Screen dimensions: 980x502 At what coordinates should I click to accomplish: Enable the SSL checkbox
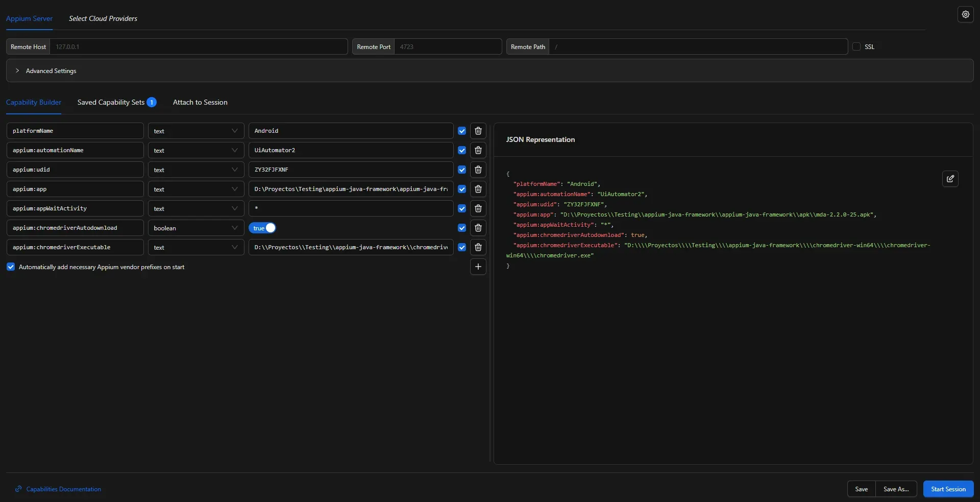click(x=856, y=46)
